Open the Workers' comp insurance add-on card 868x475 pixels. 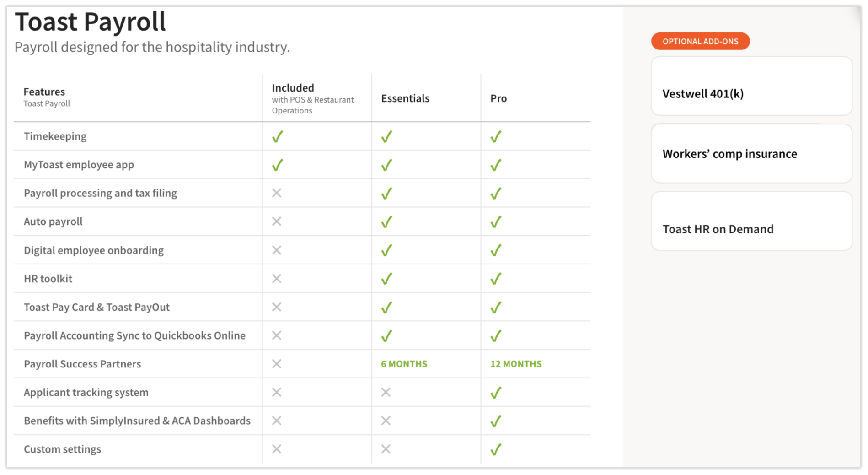(x=751, y=154)
